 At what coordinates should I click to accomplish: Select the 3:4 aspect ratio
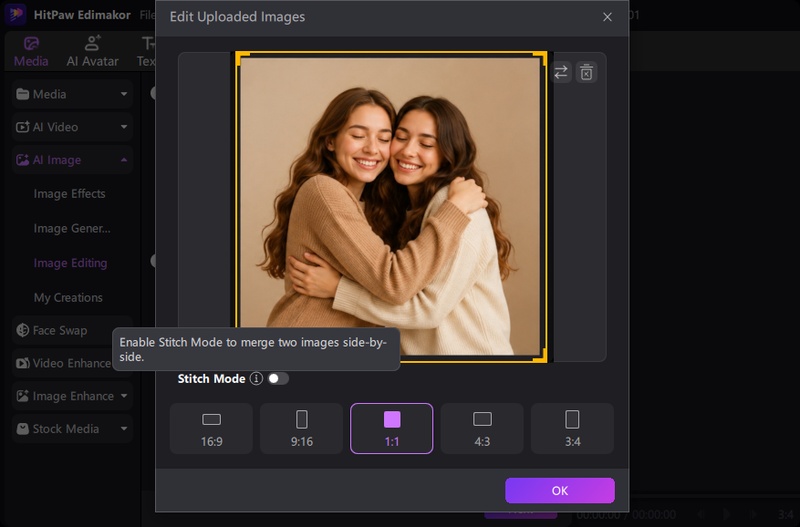pos(572,429)
